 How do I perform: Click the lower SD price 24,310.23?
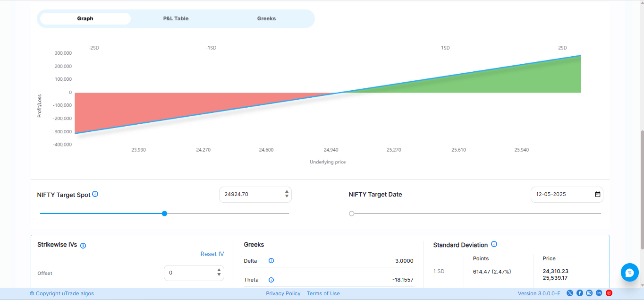[555, 271]
